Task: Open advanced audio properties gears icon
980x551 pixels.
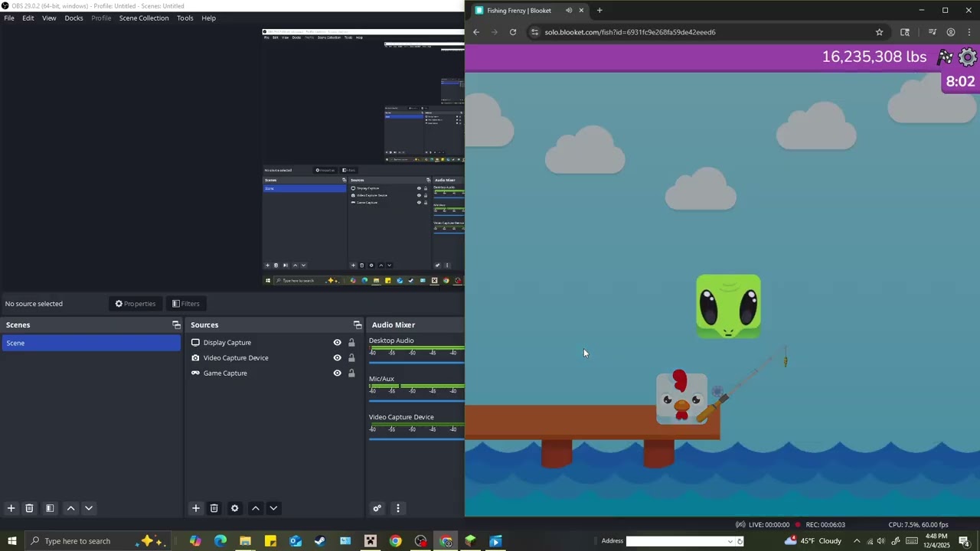Action: click(x=377, y=508)
